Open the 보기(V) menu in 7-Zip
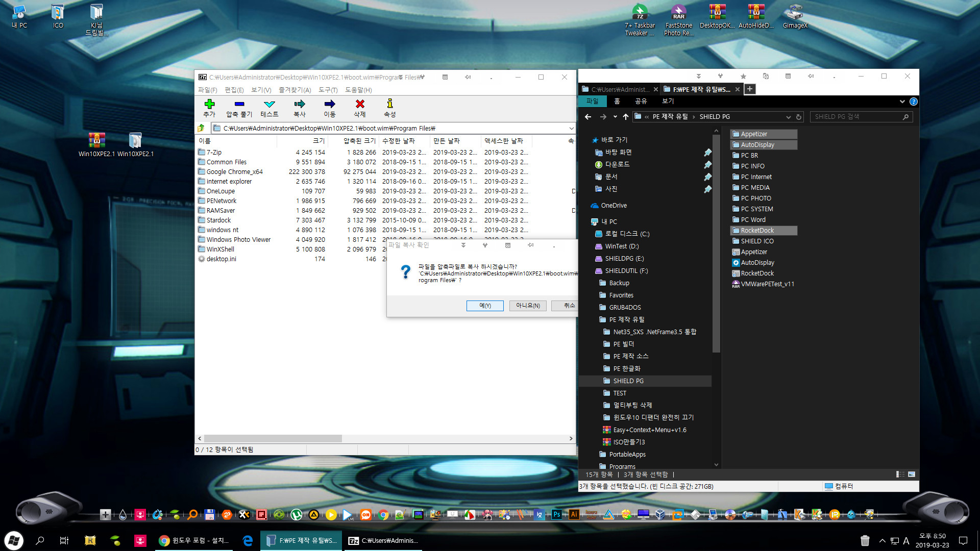 [261, 90]
